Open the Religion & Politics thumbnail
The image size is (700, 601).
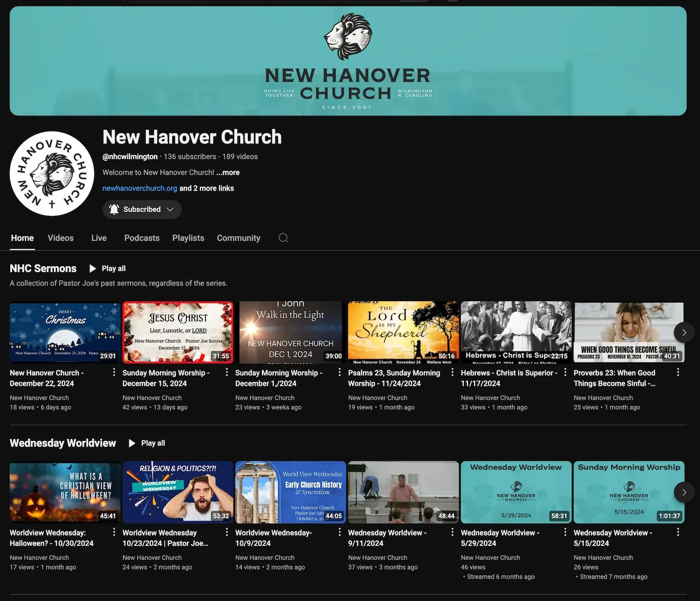tap(178, 492)
